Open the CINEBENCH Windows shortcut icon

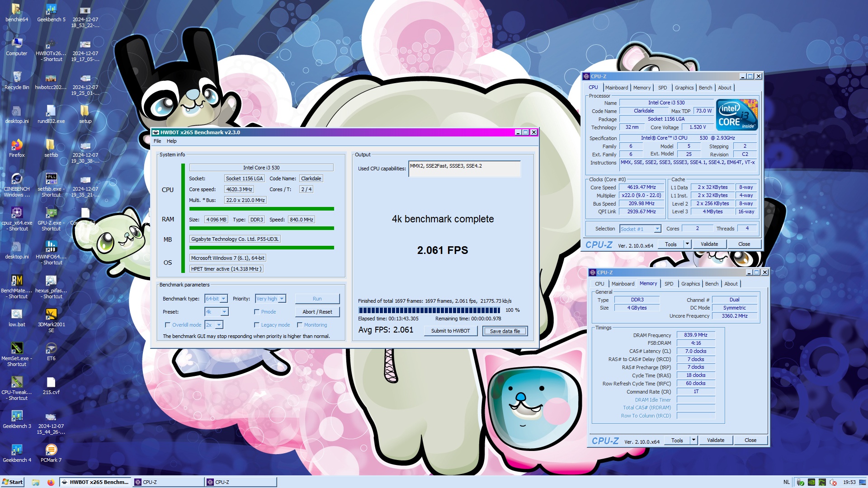pyautogui.click(x=17, y=185)
